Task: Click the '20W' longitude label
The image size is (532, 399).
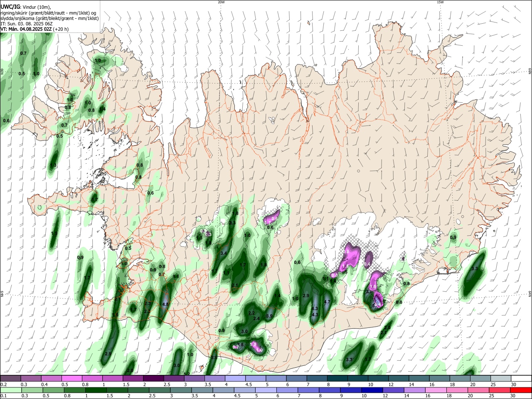Action: 221,2
